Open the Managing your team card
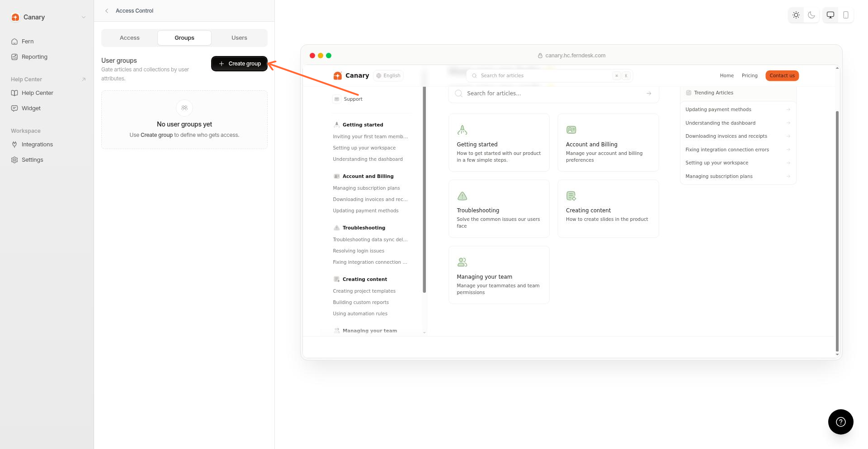The width and height of the screenshot is (868, 449). [x=499, y=275]
